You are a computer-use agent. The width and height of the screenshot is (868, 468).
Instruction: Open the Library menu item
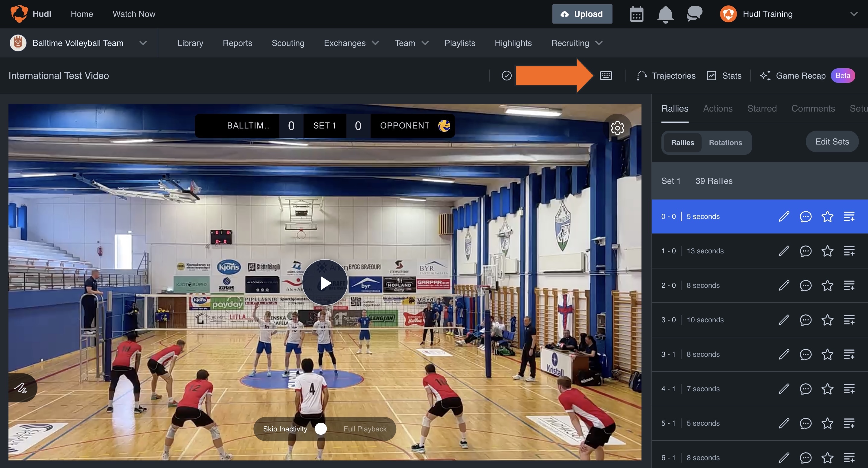[x=190, y=43]
